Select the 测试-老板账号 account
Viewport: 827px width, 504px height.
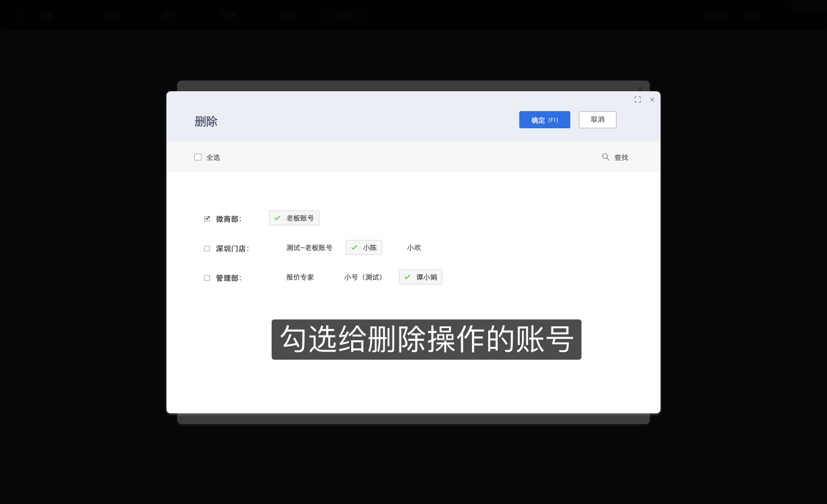(x=309, y=247)
